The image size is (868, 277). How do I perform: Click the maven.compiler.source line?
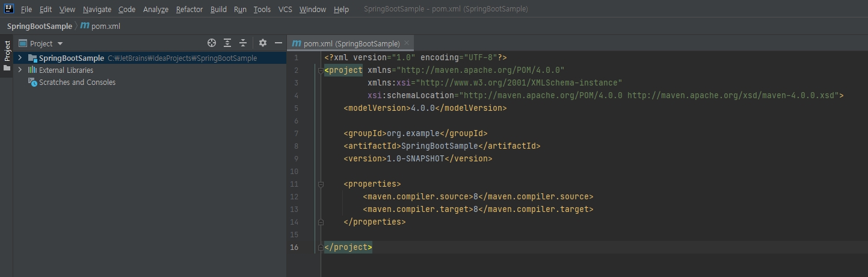coord(478,197)
